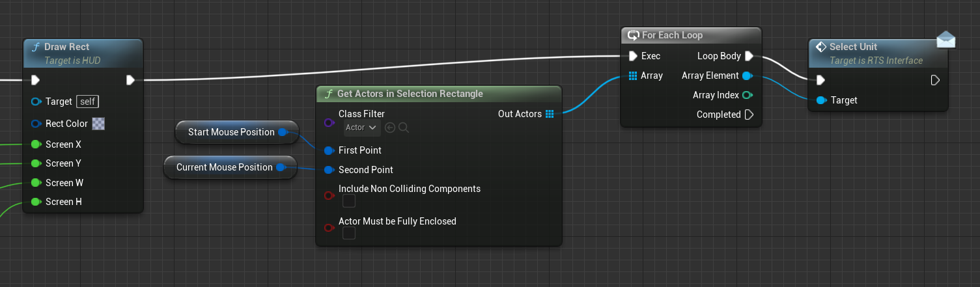
Task: Click the Array Index output pin
Action: coord(748,95)
